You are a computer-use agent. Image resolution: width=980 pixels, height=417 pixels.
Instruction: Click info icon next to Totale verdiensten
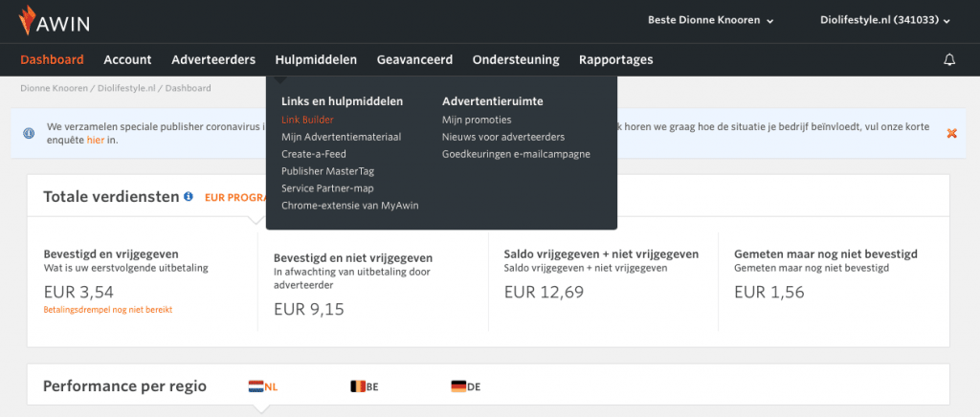(x=189, y=197)
